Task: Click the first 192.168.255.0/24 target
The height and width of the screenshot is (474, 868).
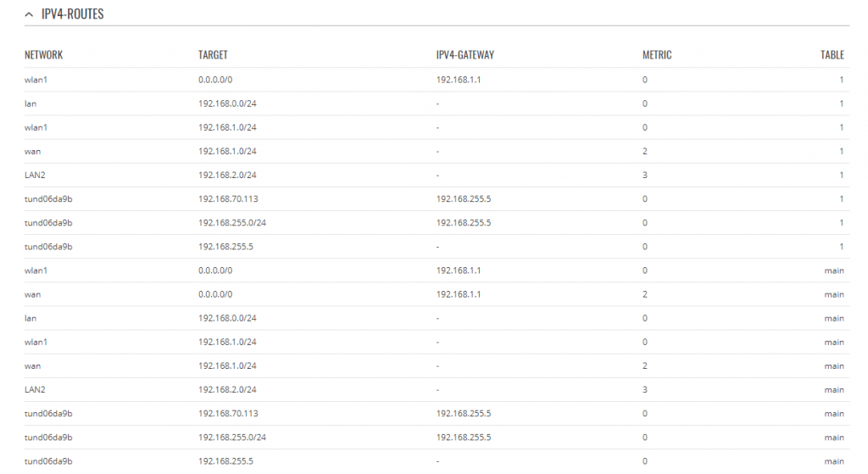Action: coord(232,223)
